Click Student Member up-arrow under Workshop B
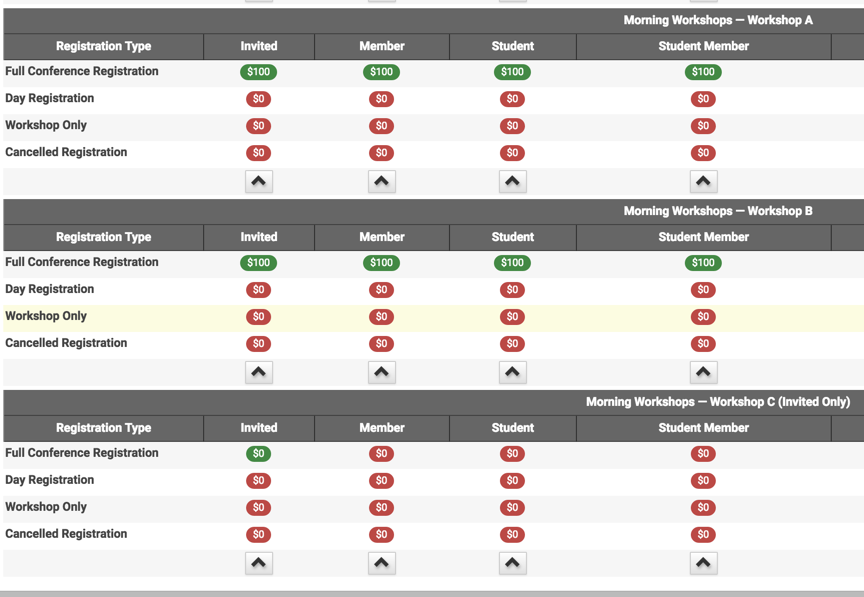864x597 pixels. (x=703, y=372)
